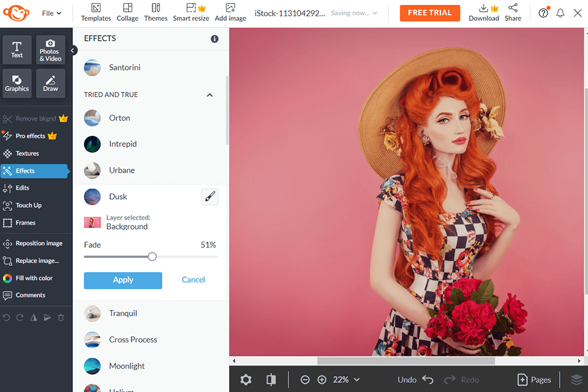Open the Collage tool
This screenshot has width=588, height=392.
pyautogui.click(x=127, y=12)
